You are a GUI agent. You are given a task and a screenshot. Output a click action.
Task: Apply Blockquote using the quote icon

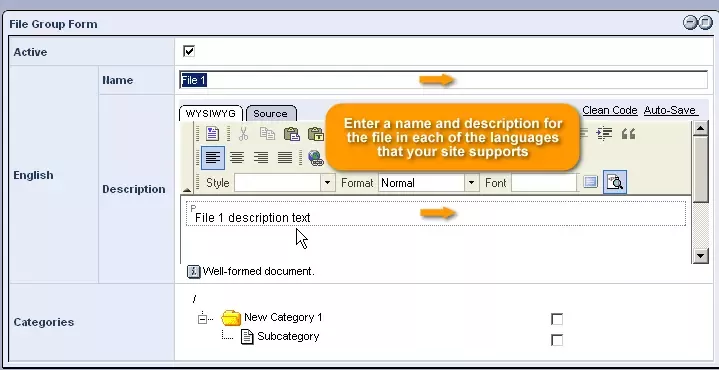click(628, 134)
